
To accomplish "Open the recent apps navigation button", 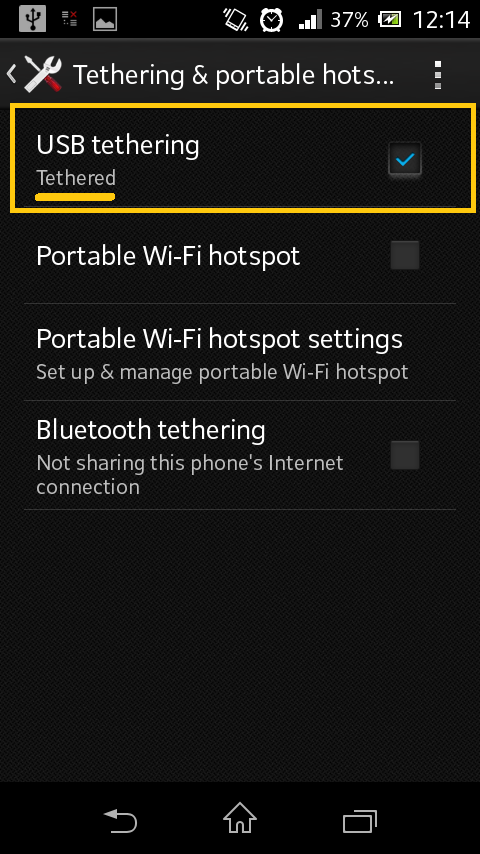I will (360, 821).
